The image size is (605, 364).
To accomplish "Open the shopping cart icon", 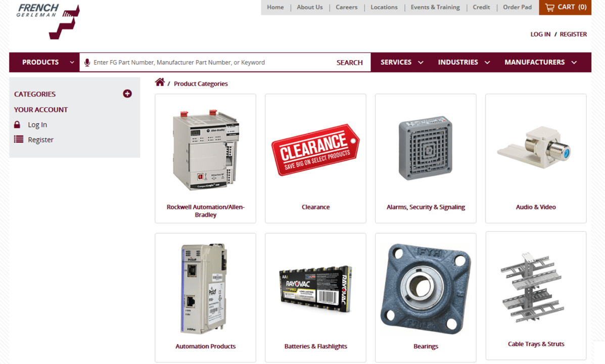I will click(550, 8).
